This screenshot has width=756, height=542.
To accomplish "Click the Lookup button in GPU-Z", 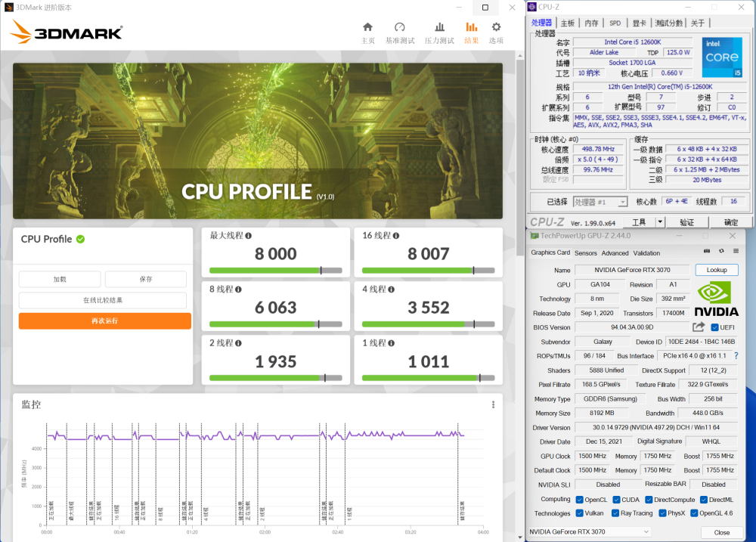I will (716, 270).
